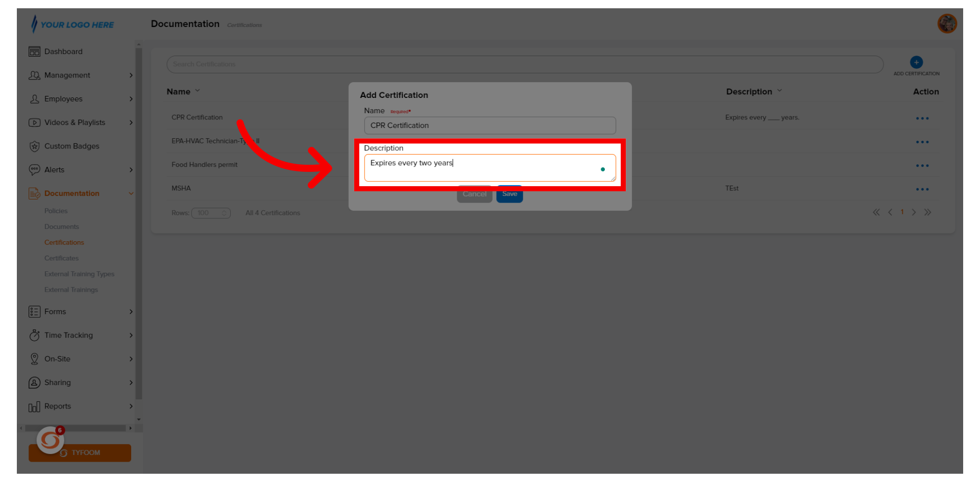Expand the Employees submenu chevron

pyautogui.click(x=131, y=99)
